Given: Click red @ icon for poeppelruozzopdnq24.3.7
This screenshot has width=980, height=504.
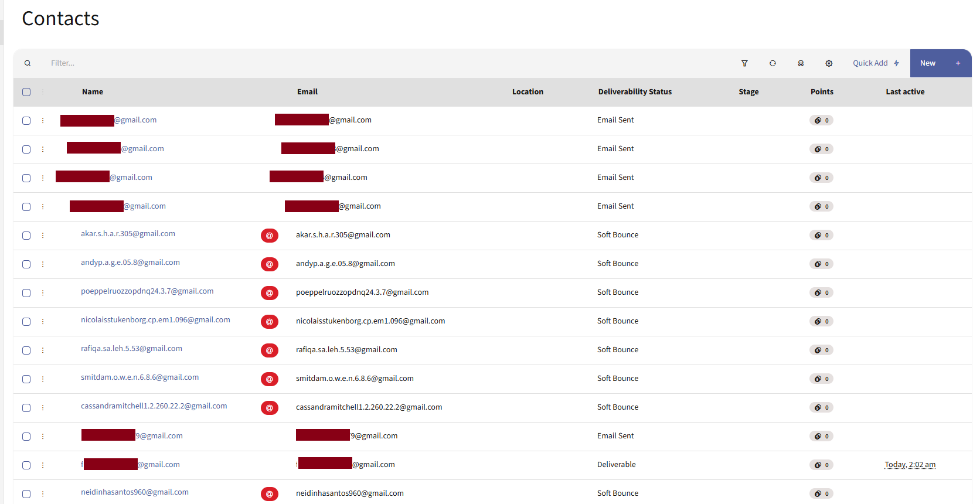Looking at the screenshot, I should (270, 293).
